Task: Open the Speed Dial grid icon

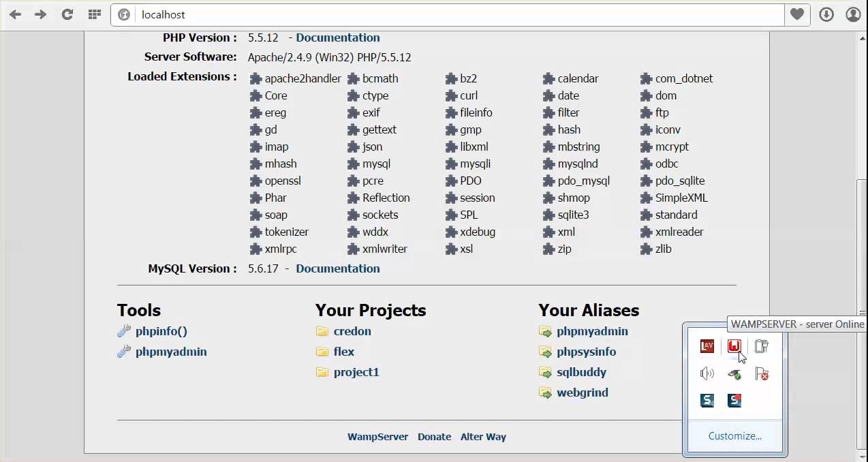Action: click(94, 14)
